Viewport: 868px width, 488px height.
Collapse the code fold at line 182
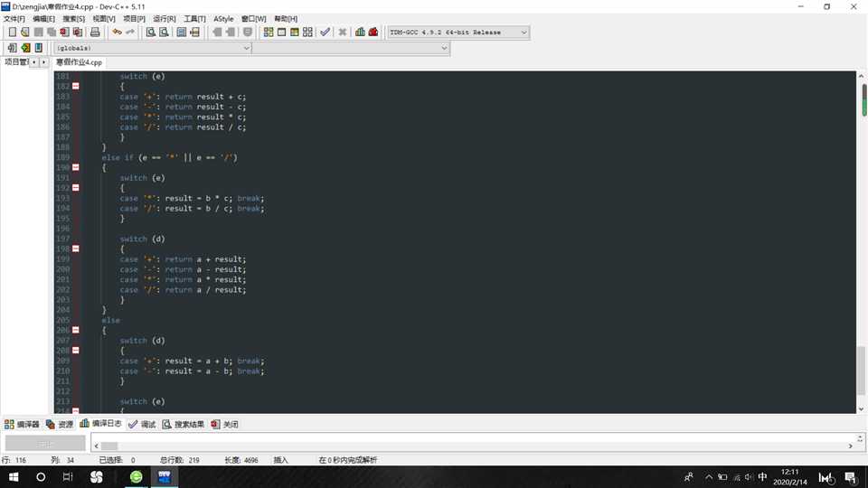pyautogui.click(x=76, y=87)
